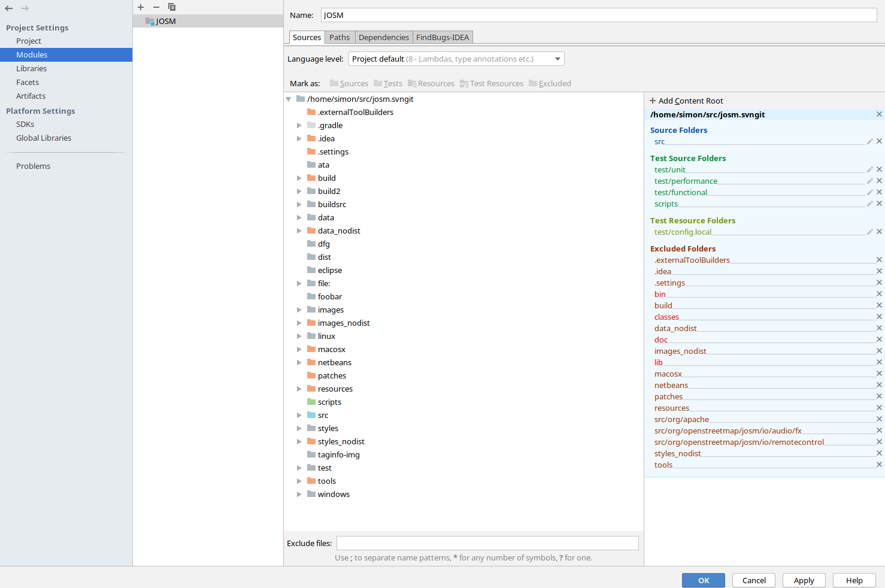Edit properties of test/config.local folder
The image size is (885, 588).
click(x=869, y=232)
